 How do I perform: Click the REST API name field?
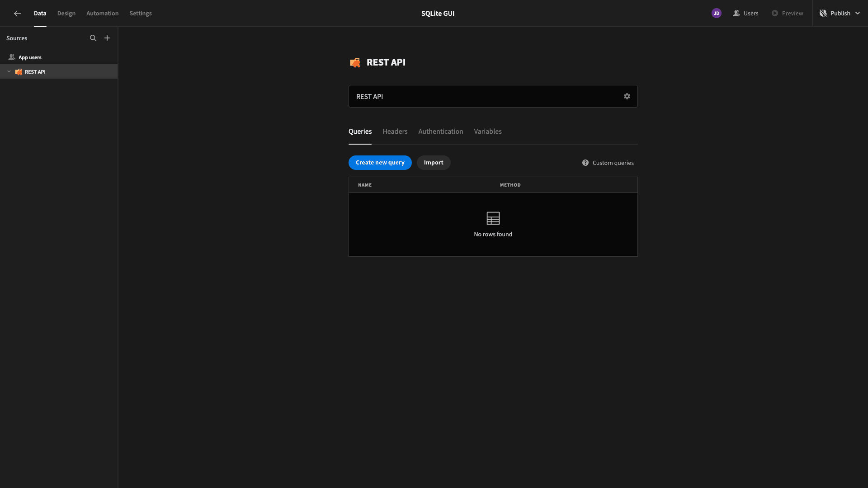pos(493,96)
